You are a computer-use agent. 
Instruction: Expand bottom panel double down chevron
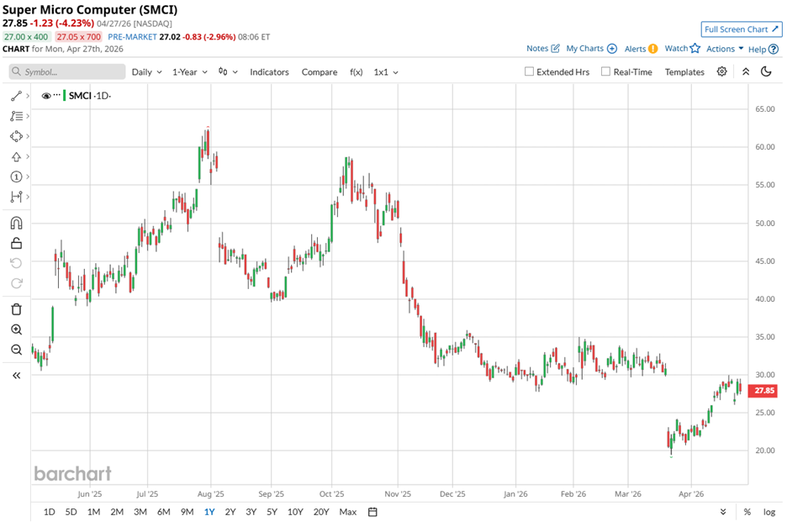click(x=723, y=512)
